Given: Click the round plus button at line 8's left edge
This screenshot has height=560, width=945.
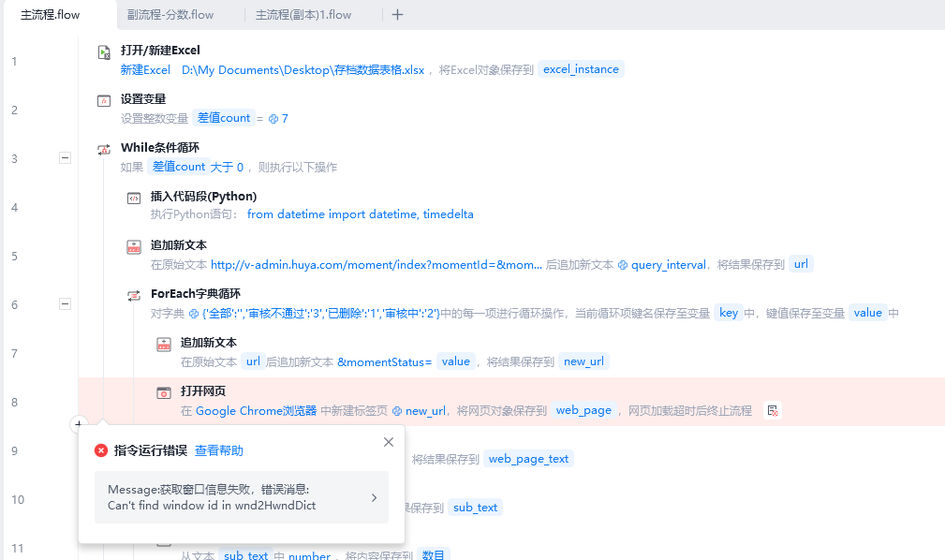Looking at the screenshot, I should click(x=79, y=424).
